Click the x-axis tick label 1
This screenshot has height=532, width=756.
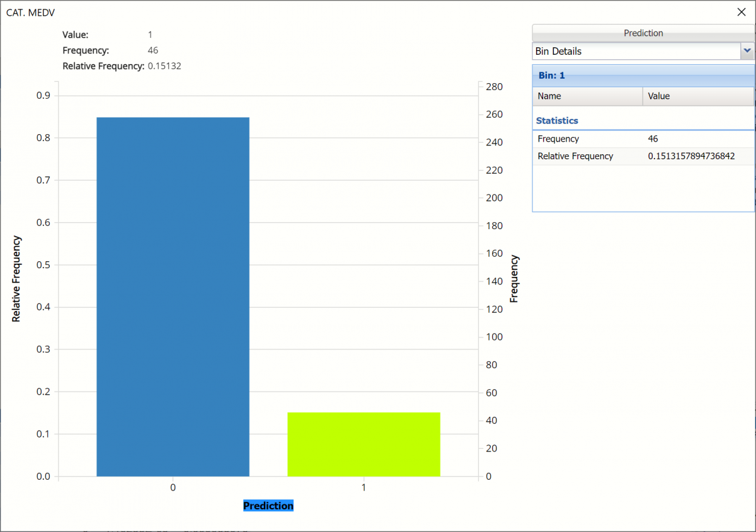tap(364, 488)
